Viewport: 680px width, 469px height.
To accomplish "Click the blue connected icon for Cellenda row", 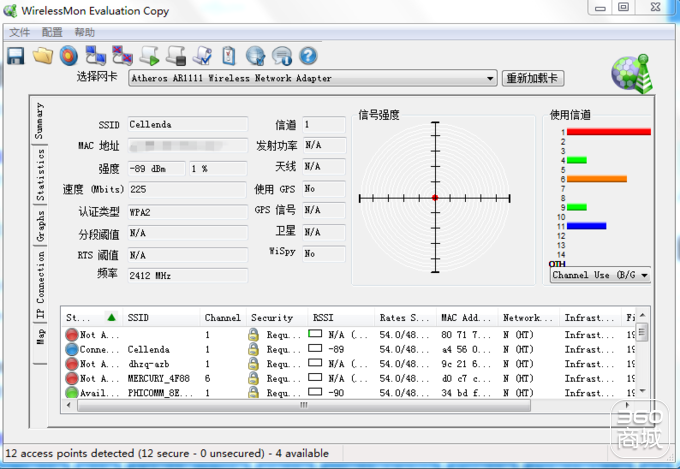I will 72,349.
